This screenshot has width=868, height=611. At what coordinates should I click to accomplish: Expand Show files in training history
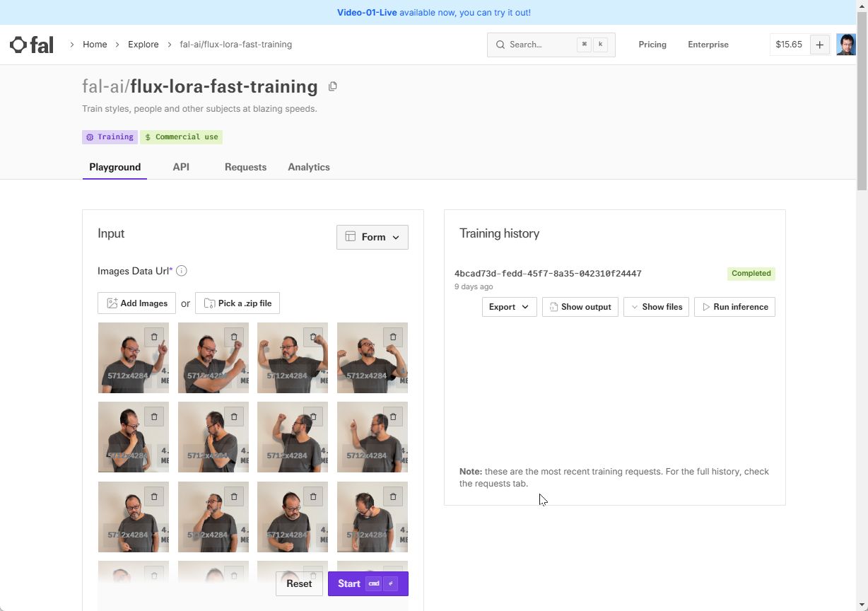point(656,307)
